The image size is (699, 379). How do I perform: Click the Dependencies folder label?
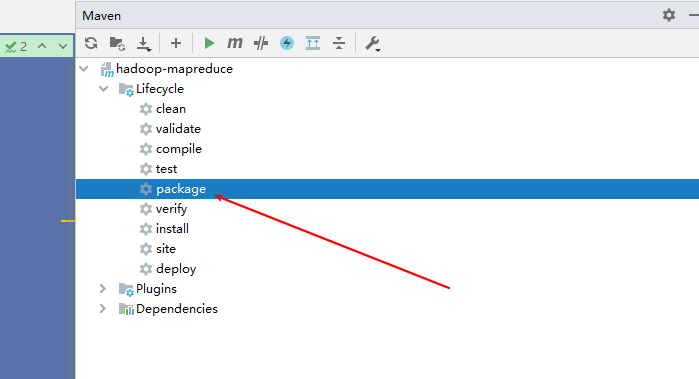(x=177, y=309)
